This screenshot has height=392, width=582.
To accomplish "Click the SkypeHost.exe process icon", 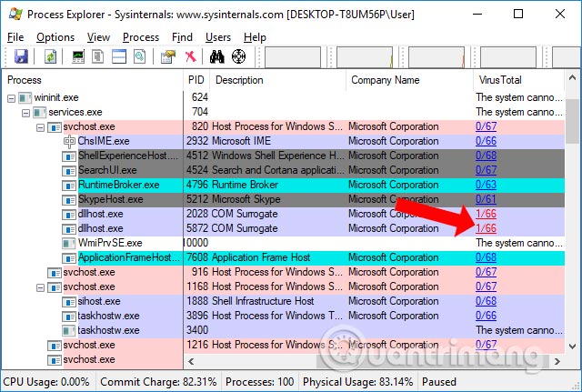I will 69,200.
